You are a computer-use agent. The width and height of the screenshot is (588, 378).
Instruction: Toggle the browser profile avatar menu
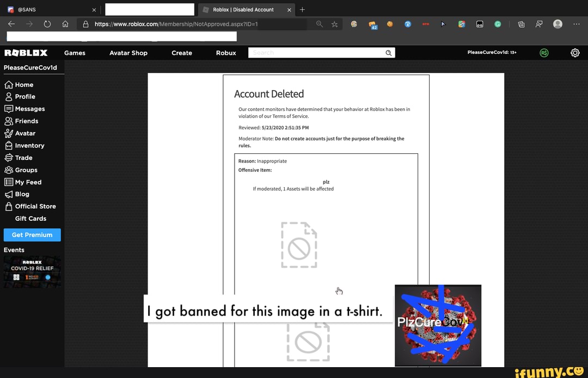[x=556, y=24]
